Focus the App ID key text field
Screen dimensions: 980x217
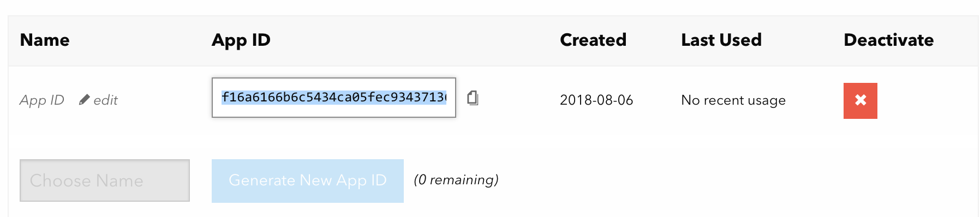click(334, 98)
